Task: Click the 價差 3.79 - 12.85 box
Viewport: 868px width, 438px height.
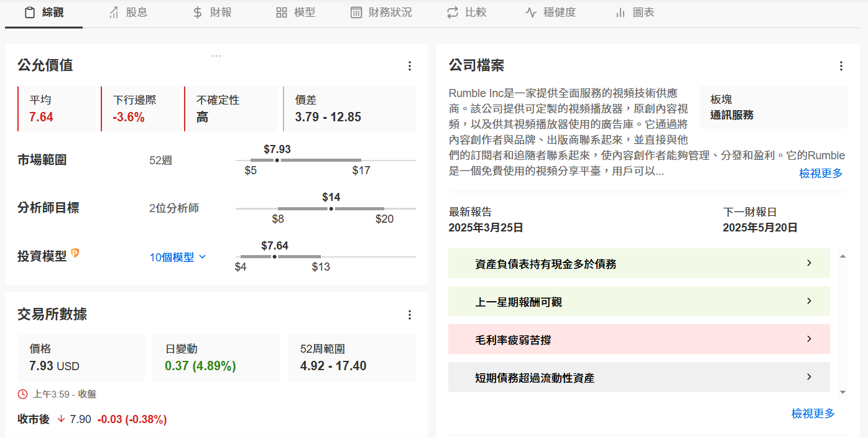Action: tap(349, 109)
